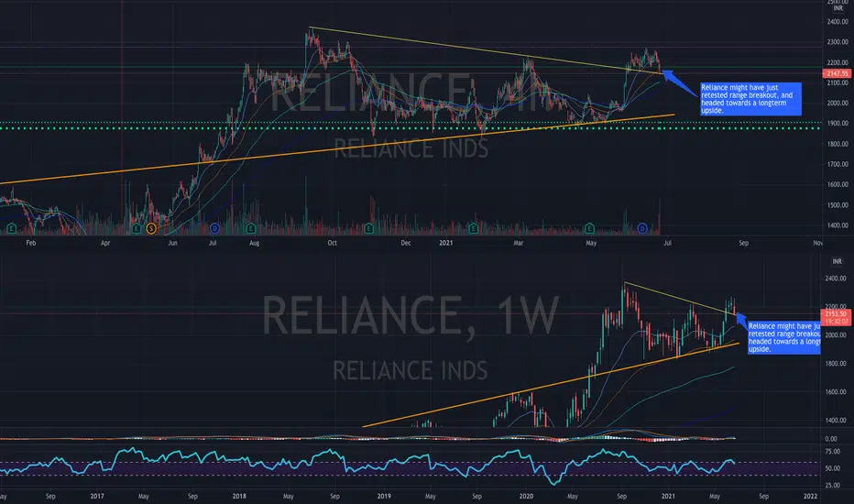Click the INR currency label on weekly chart
The height and width of the screenshot is (504, 854).
pos(837,262)
